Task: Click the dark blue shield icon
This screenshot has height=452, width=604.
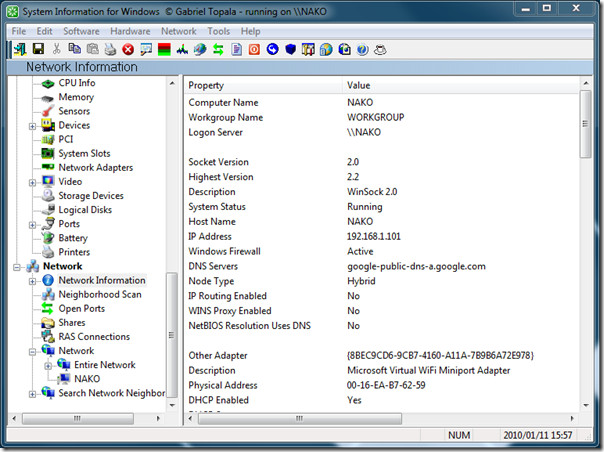Action: pyautogui.click(x=290, y=49)
